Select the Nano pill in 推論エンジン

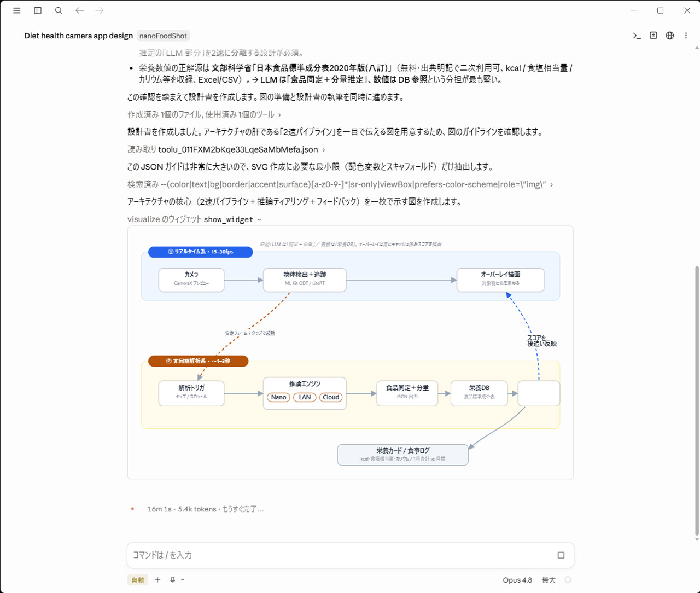point(278,397)
